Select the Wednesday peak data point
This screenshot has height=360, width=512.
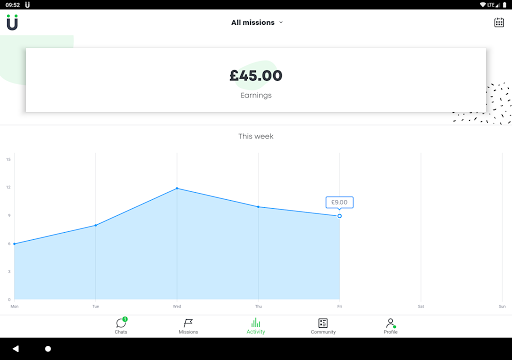(x=177, y=188)
